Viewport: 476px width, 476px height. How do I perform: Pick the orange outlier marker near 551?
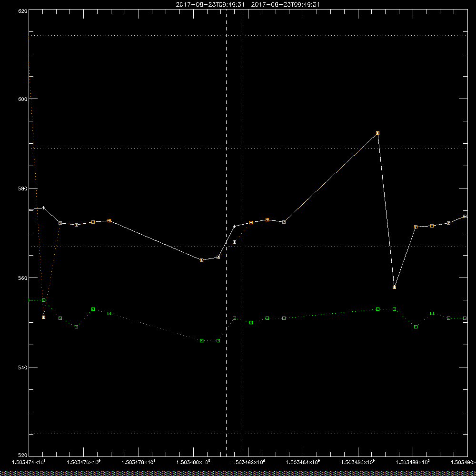click(43, 317)
